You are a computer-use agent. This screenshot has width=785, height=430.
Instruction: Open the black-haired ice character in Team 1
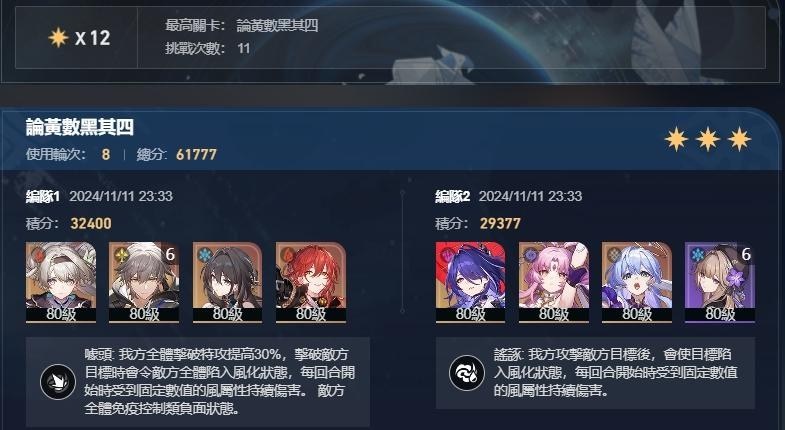click(x=227, y=282)
